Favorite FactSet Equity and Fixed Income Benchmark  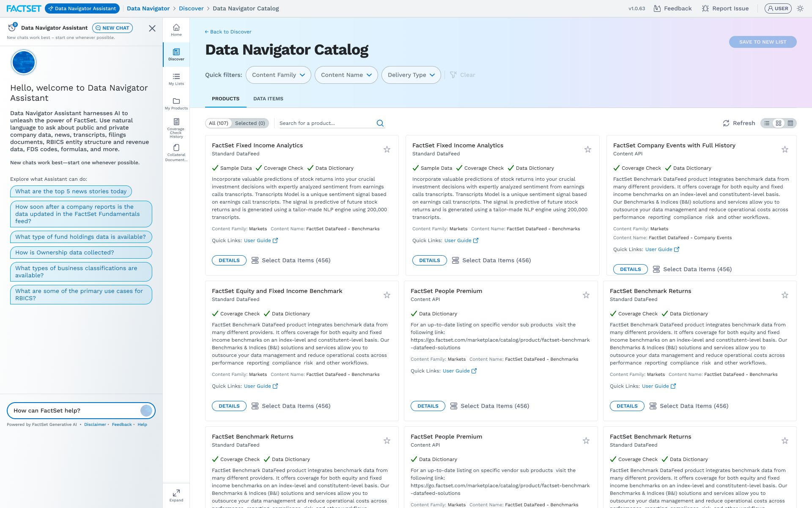pyautogui.click(x=387, y=295)
